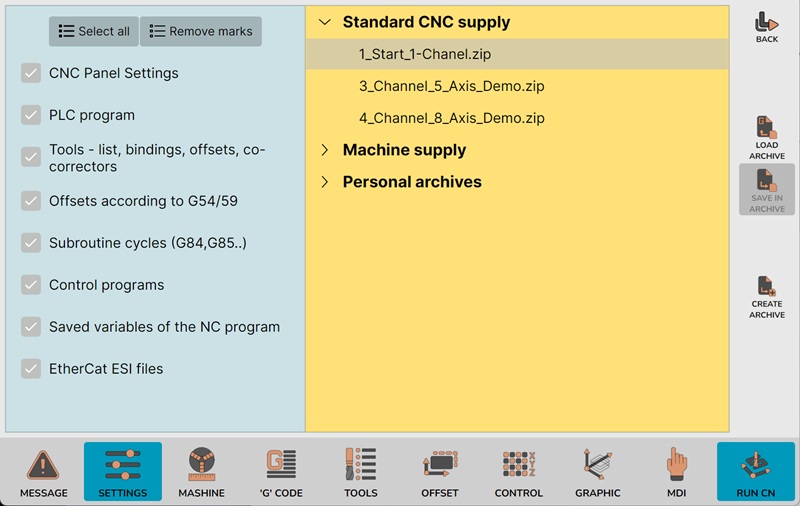
Task: Open the Graphic view icon
Action: coord(598,466)
